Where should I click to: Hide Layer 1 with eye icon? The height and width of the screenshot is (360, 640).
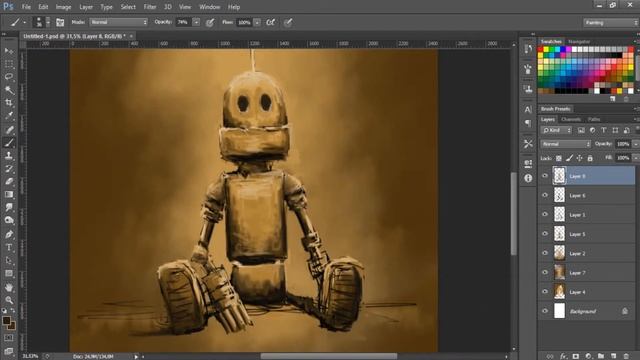tap(545, 214)
